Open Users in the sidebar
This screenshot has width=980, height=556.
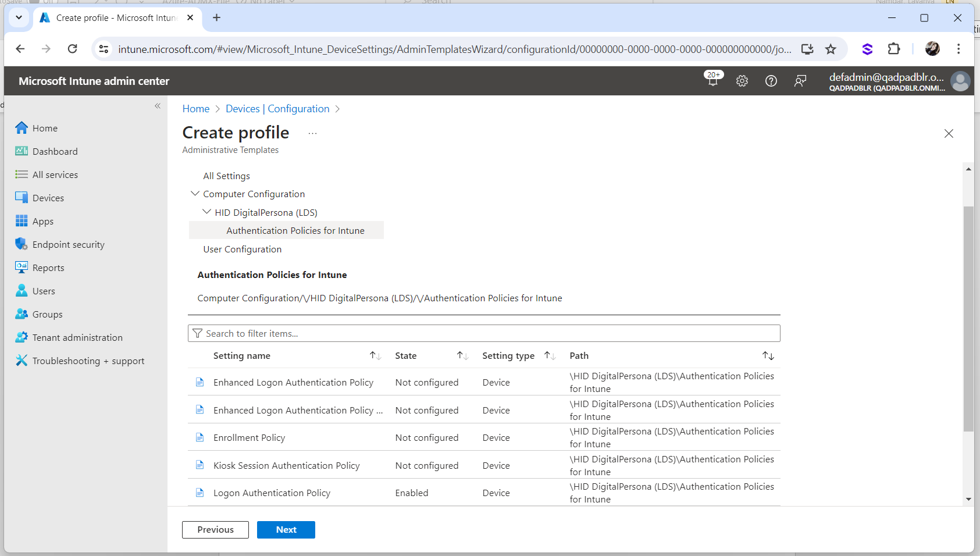click(44, 291)
